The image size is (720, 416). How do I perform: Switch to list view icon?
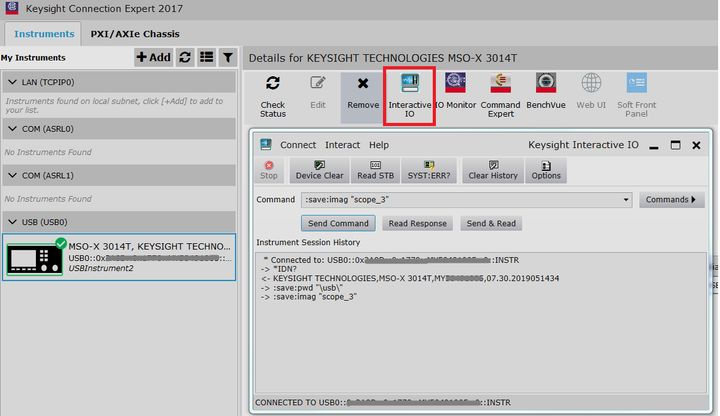[x=207, y=57]
